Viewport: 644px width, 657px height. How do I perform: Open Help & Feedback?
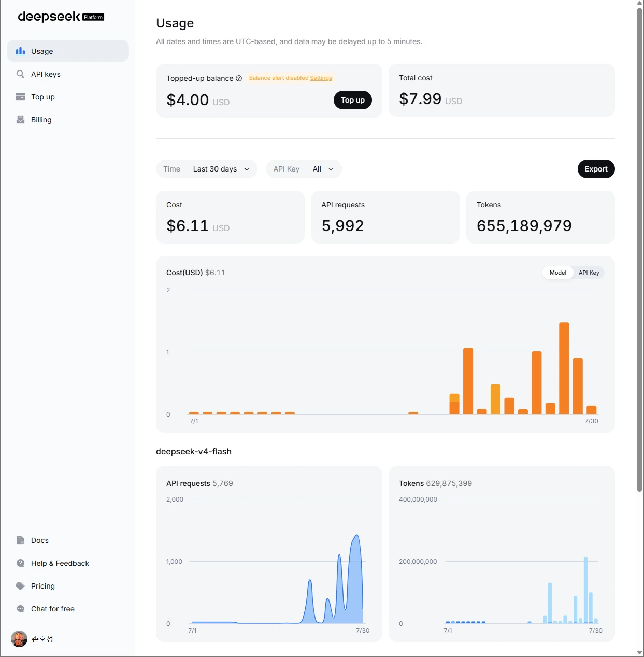tap(68, 563)
